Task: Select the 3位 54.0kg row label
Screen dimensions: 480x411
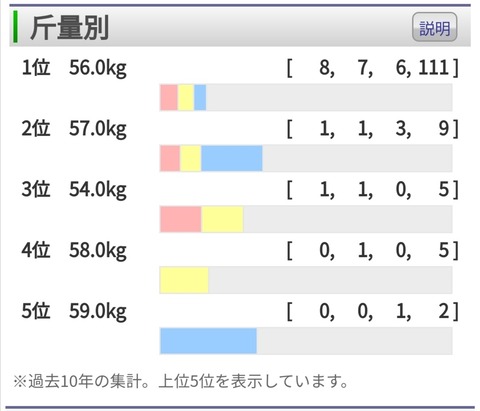Action: click(x=74, y=189)
